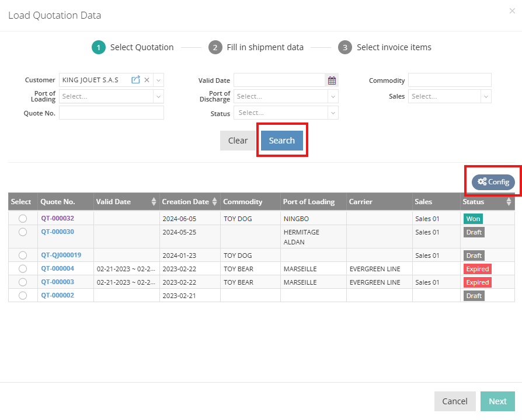Image resolution: width=522 pixels, height=420 pixels.
Task: Open the Port of Loading dropdown
Action: 111,96
